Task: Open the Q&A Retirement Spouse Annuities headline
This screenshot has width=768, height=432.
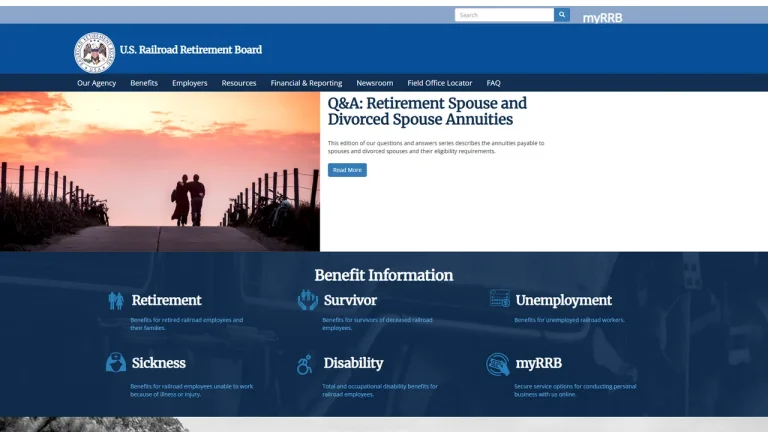Action: (427, 111)
